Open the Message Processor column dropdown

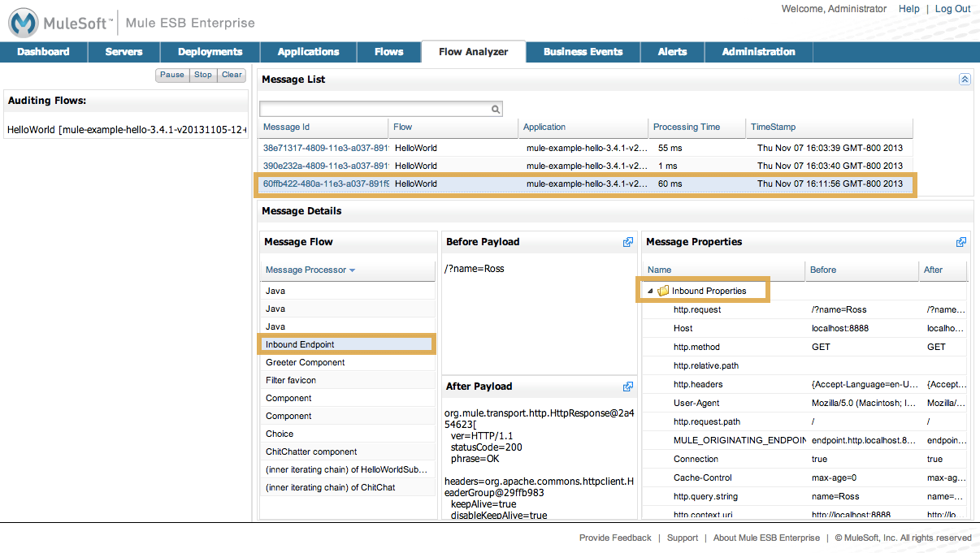pyautogui.click(x=352, y=270)
